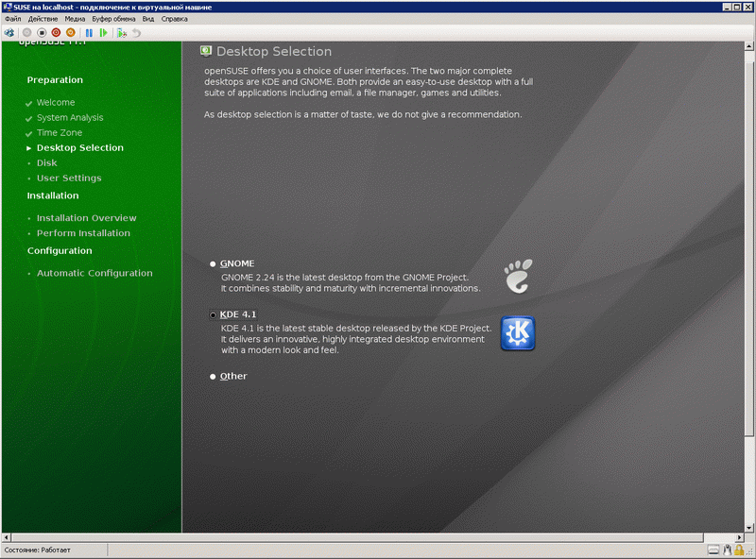Click the grey Revert arrow icon

tap(136, 33)
